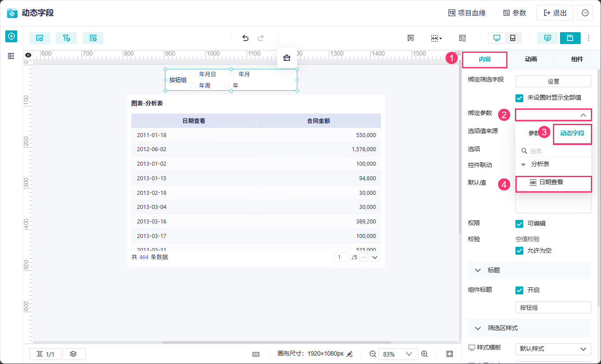The height and width of the screenshot is (364, 601).
Task: Click the toolbox icon above the canvas
Action: (287, 58)
